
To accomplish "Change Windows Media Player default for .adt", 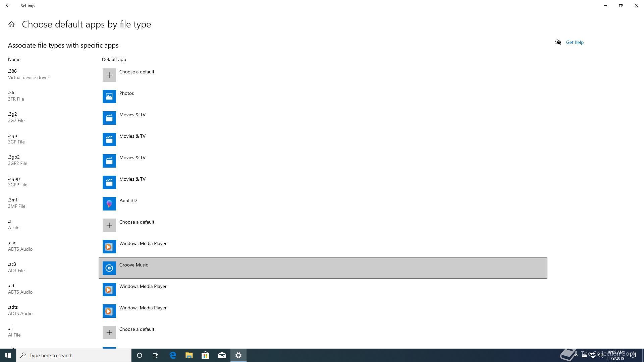I will tap(323, 290).
